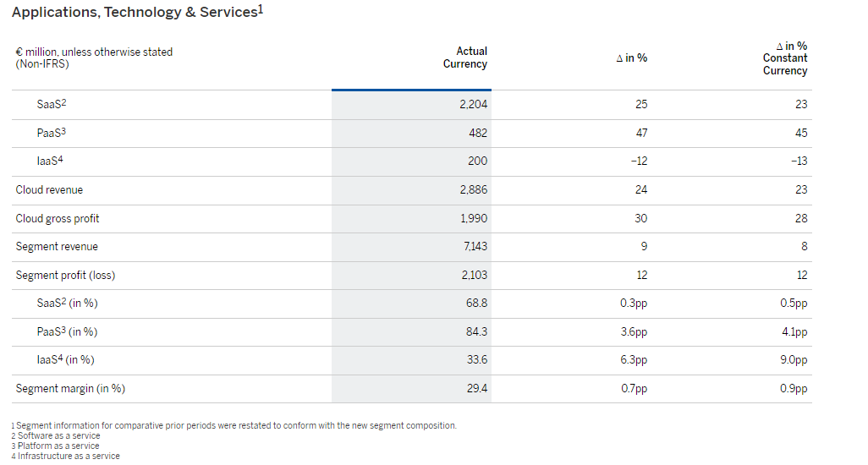
Task: Click the "Segment profit (loss)" label
Action: click(x=65, y=276)
